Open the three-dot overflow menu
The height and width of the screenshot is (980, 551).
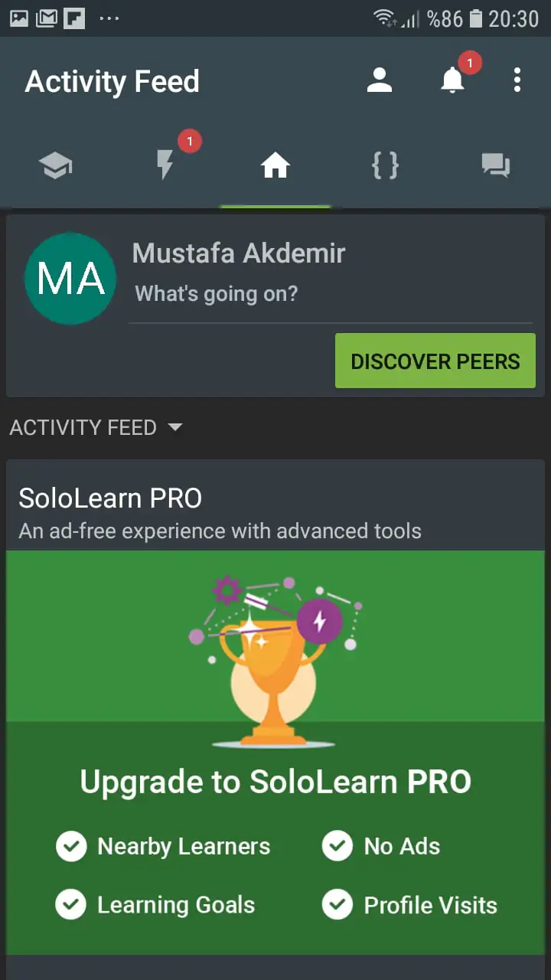click(517, 80)
